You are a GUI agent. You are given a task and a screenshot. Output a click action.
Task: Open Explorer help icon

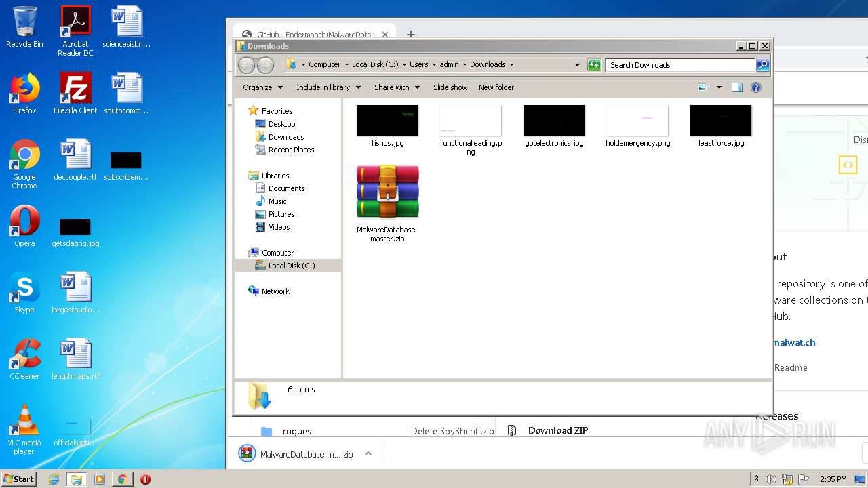[x=756, y=87]
